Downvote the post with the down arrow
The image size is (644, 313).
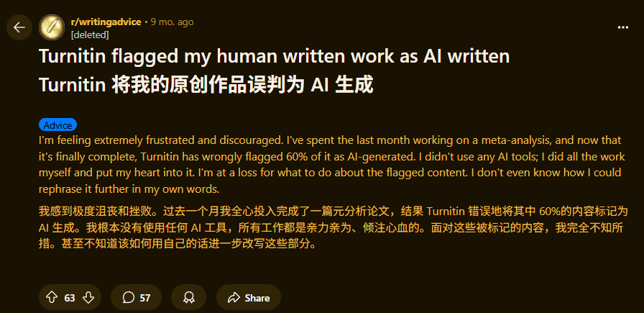coord(88,297)
